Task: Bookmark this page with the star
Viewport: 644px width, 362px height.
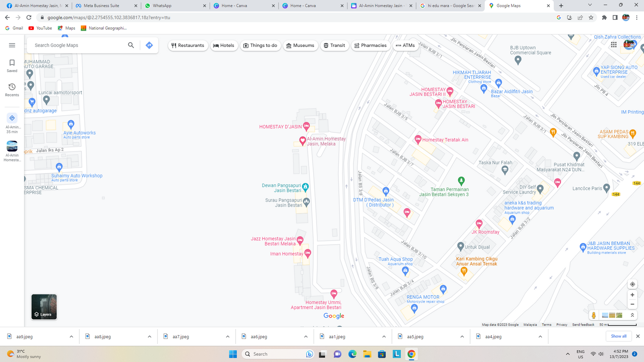Action: [591, 18]
